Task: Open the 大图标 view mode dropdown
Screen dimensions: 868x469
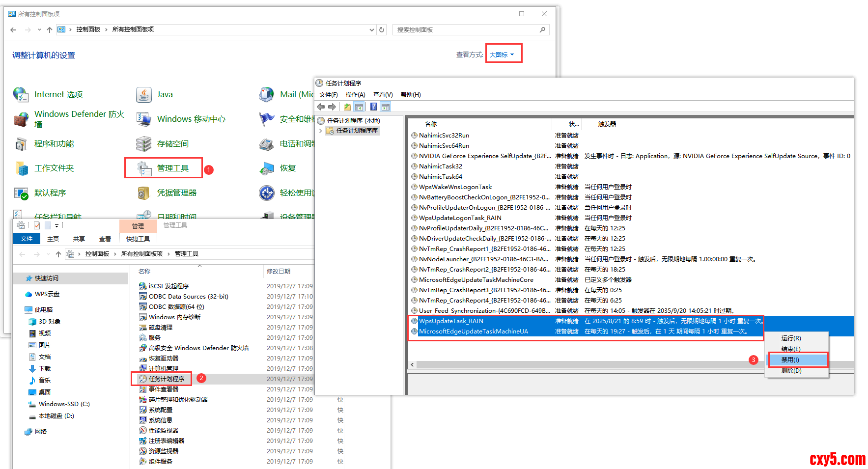Action: [502, 55]
